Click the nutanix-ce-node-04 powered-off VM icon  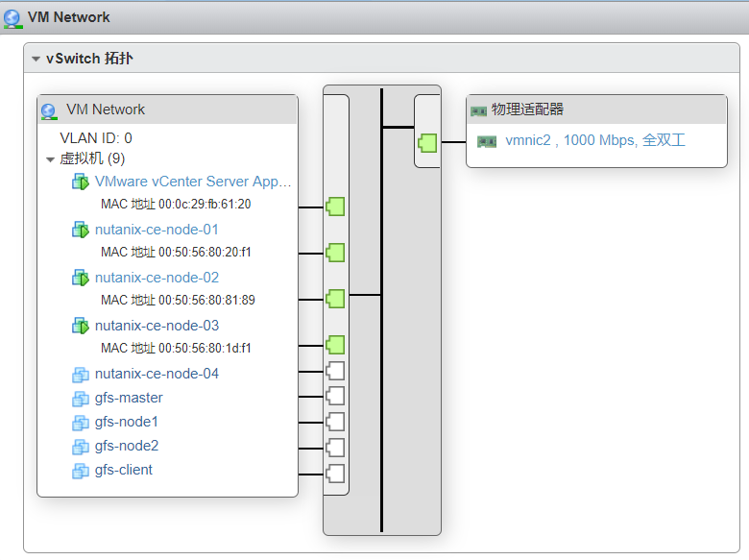(81, 375)
